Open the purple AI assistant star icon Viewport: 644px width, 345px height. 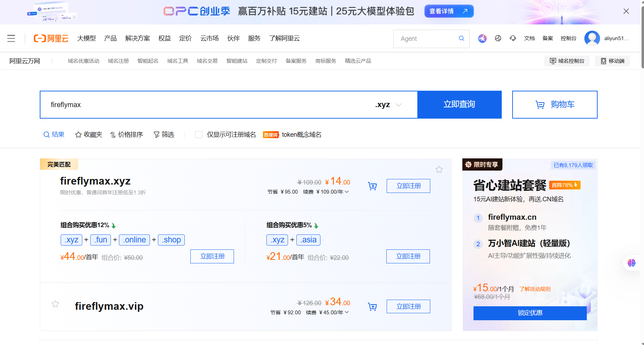[482, 38]
